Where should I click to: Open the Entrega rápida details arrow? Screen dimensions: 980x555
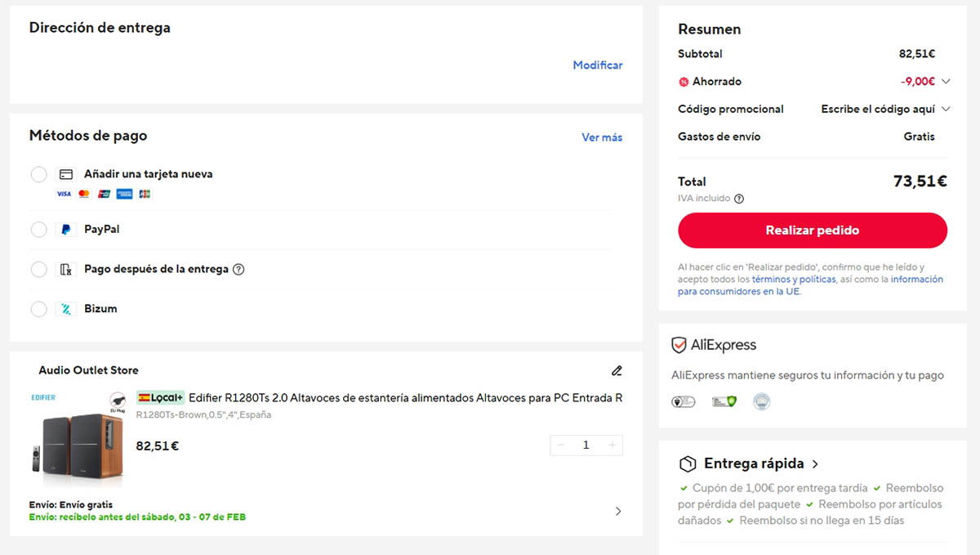point(815,464)
